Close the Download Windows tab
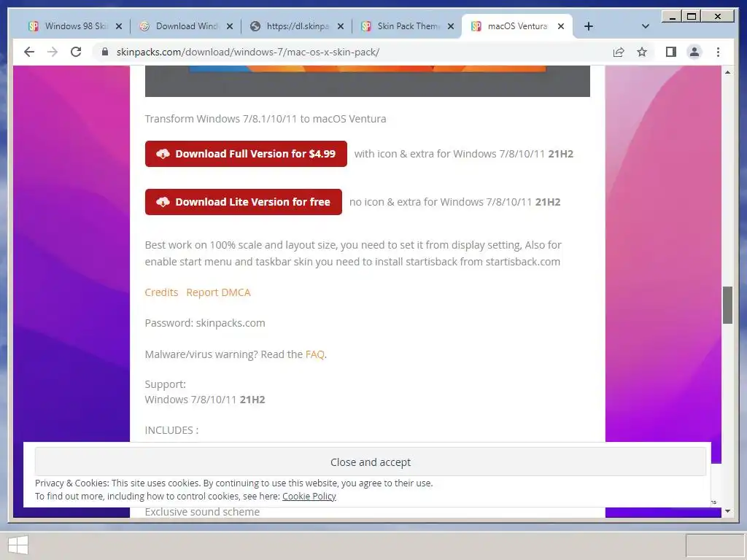The image size is (747, 560). pyautogui.click(x=230, y=26)
